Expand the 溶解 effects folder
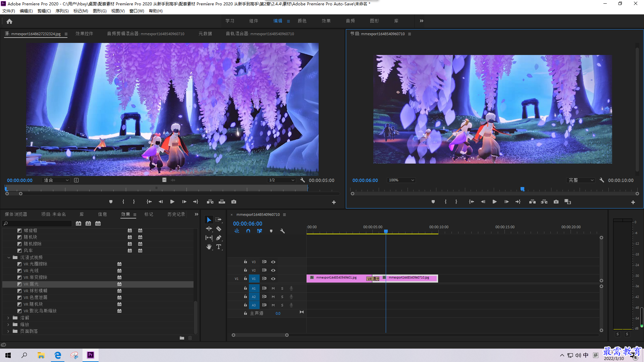The height and width of the screenshot is (362, 644). pyautogui.click(x=8, y=318)
